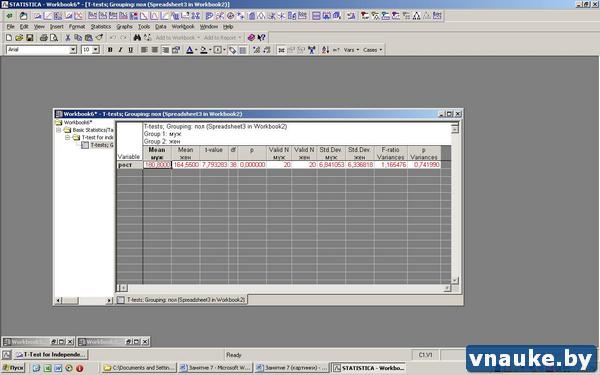
Task: Apply the fill background color bucket
Action: click(x=204, y=50)
